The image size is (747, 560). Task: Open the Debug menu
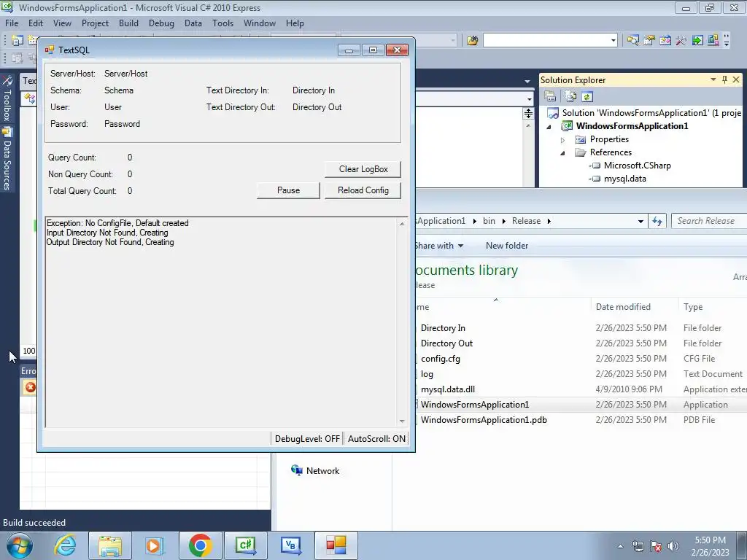pos(161,23)
